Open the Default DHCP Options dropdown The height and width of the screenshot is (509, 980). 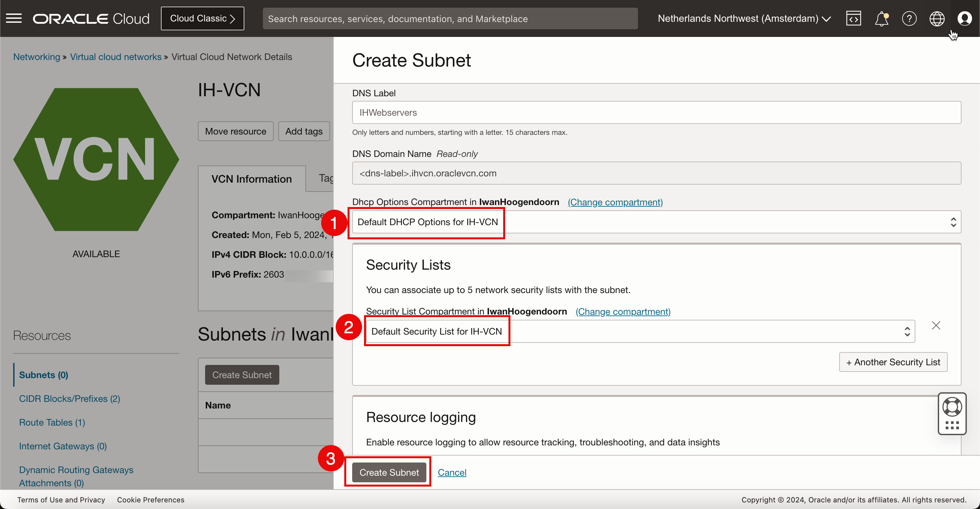656,222
